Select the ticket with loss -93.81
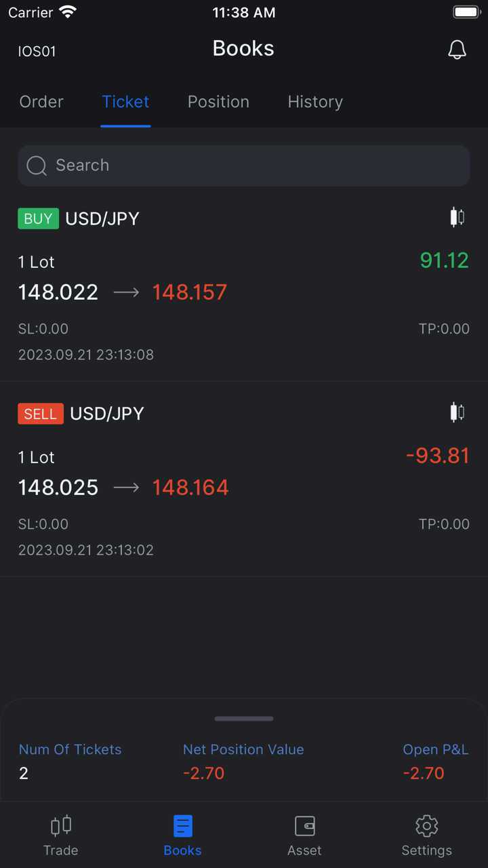The image size is (488, 868). [244, 487]
